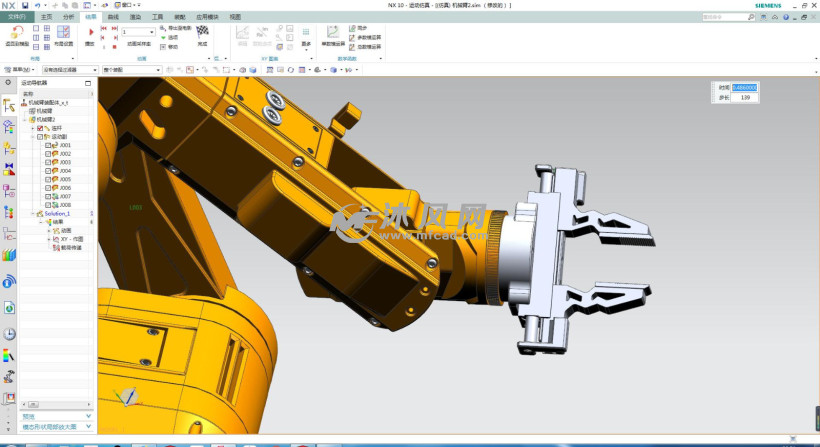Click Return to Model icon
820x447 pixels.
[16, 33]
